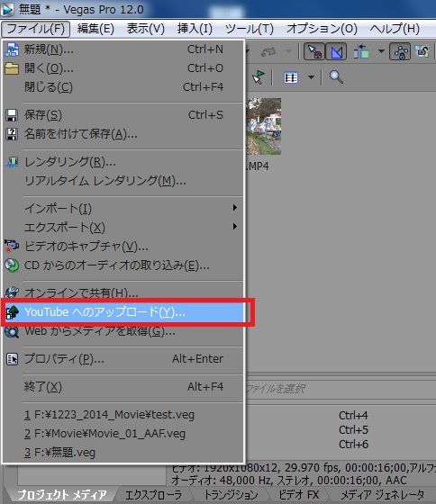Select Web からメディアを取得(G)... entry
This screenshot has height=504, width=436.
coord(123,331)
